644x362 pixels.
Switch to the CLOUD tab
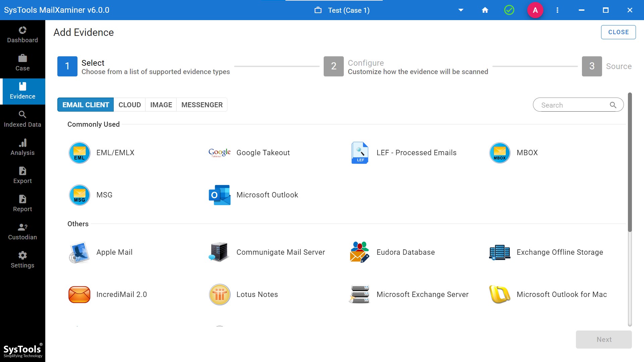pyautogui.click(x=129, y=105)
